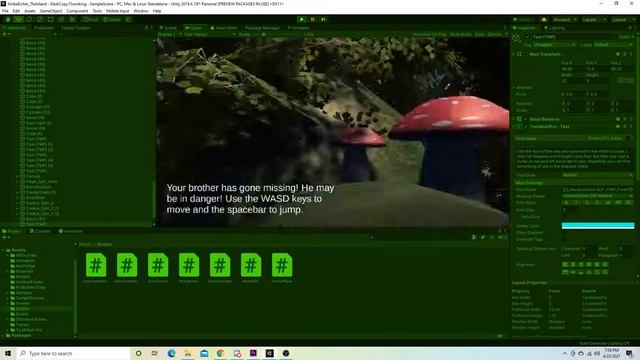Screen dimensions: 640x360
Task: Open the File menu
Action: 5,11
